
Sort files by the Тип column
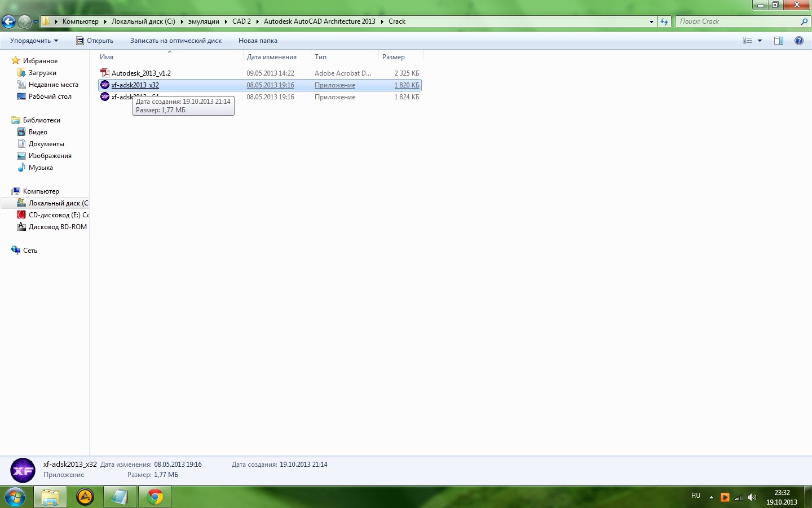345,57
